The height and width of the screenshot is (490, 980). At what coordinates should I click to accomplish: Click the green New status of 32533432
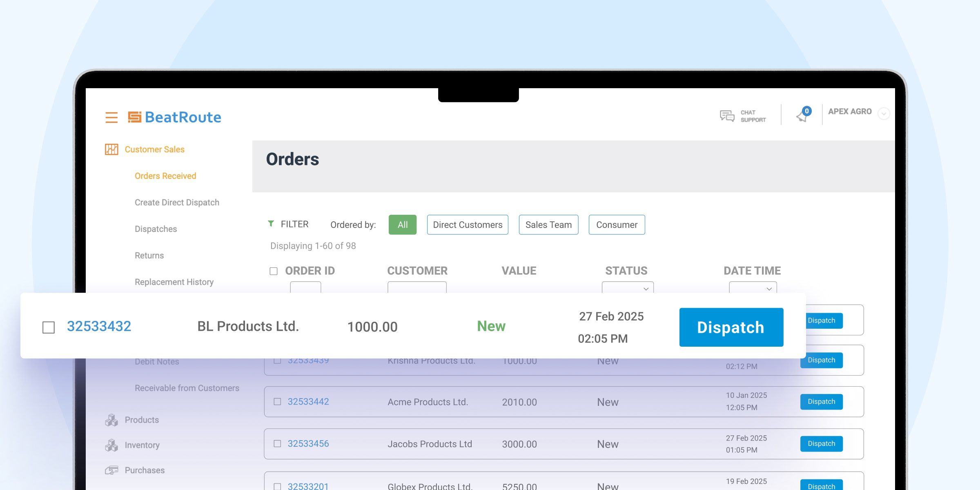(x=491, y=326)
